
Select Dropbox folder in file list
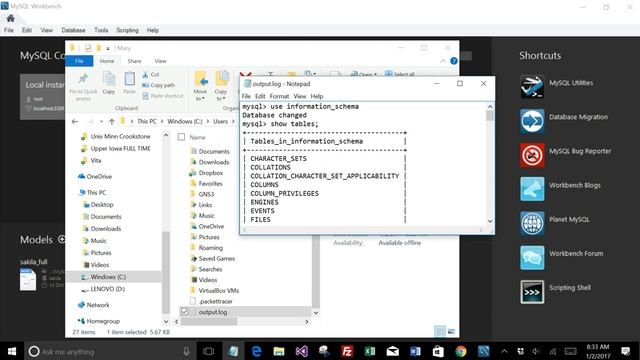click(210, 173)
